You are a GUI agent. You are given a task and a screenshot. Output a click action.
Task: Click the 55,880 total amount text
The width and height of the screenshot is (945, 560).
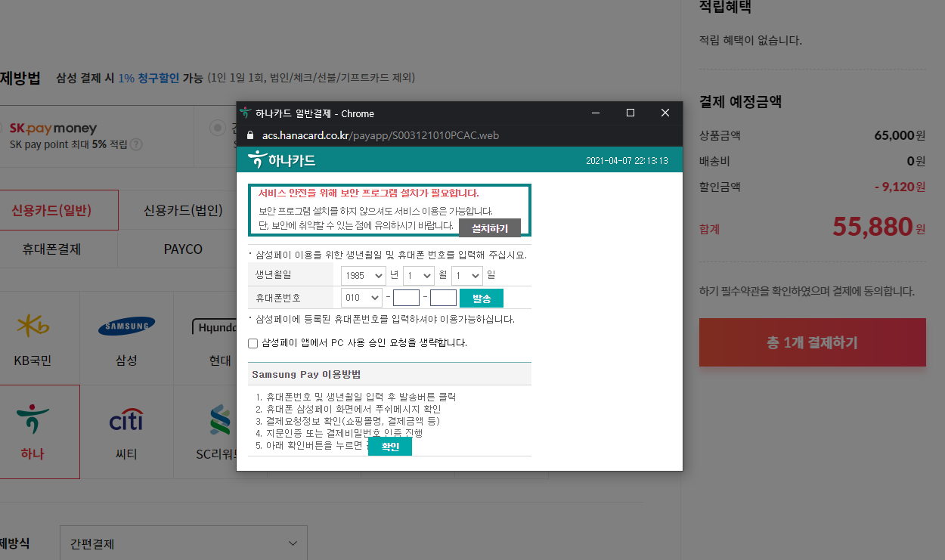coord(872,226)
